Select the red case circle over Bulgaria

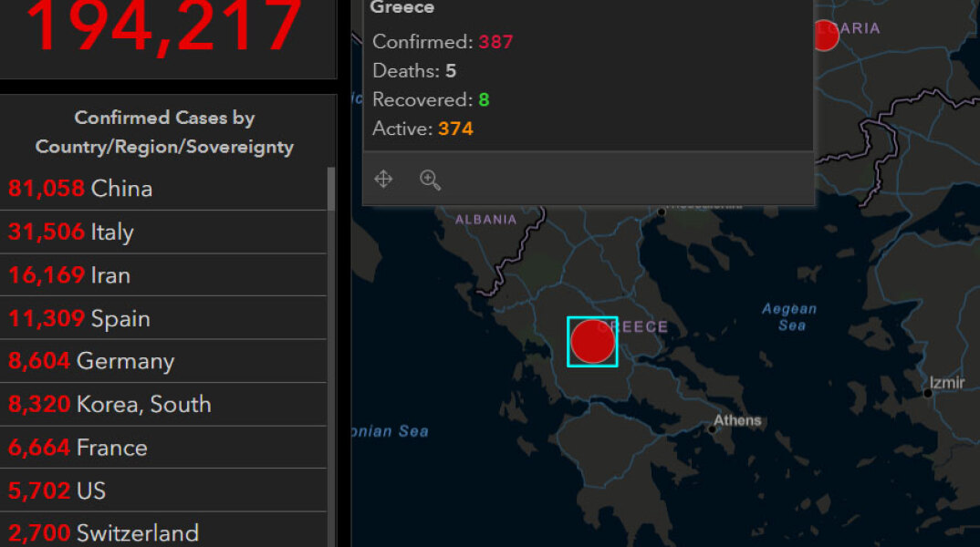coord(823,35)
